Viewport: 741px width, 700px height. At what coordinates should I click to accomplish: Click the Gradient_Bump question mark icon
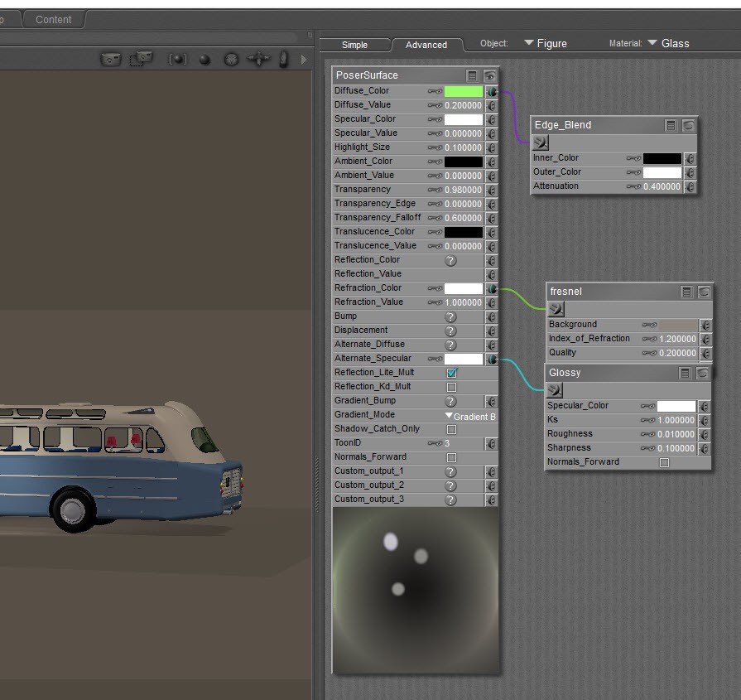click(x=451, y=402)
